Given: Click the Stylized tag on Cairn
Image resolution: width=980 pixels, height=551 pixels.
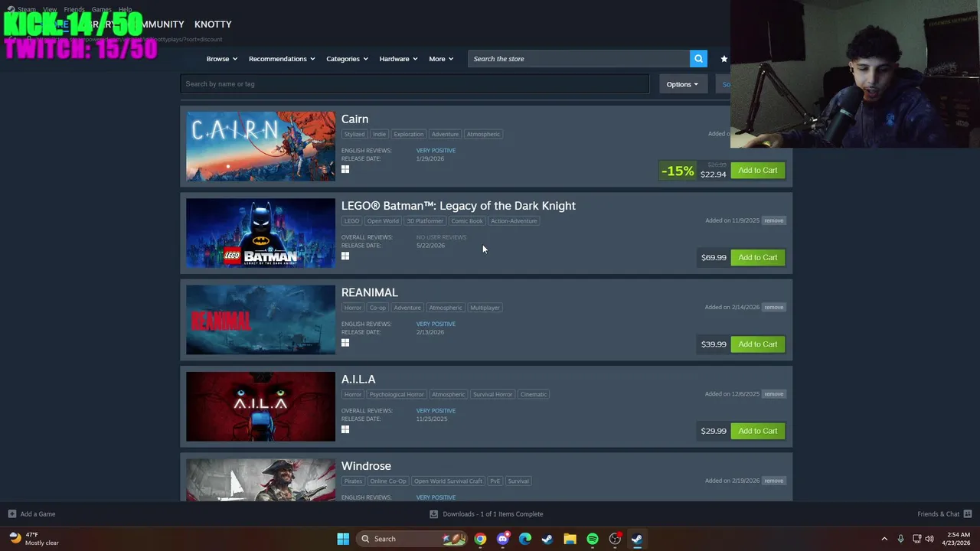Looking at the screenshot, I should point(354,134).
